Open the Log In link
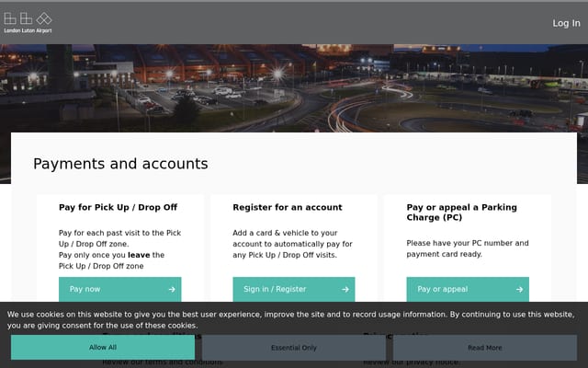This screenshot has height=368, width=588. coord(566,23)
